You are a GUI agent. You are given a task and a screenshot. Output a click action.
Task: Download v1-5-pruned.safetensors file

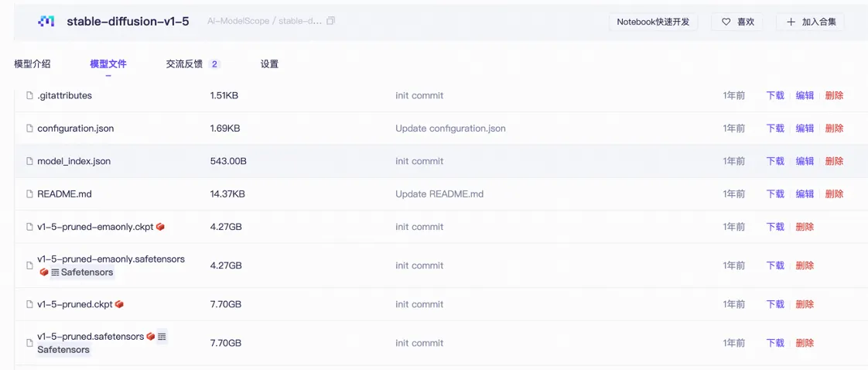(775, 343)
